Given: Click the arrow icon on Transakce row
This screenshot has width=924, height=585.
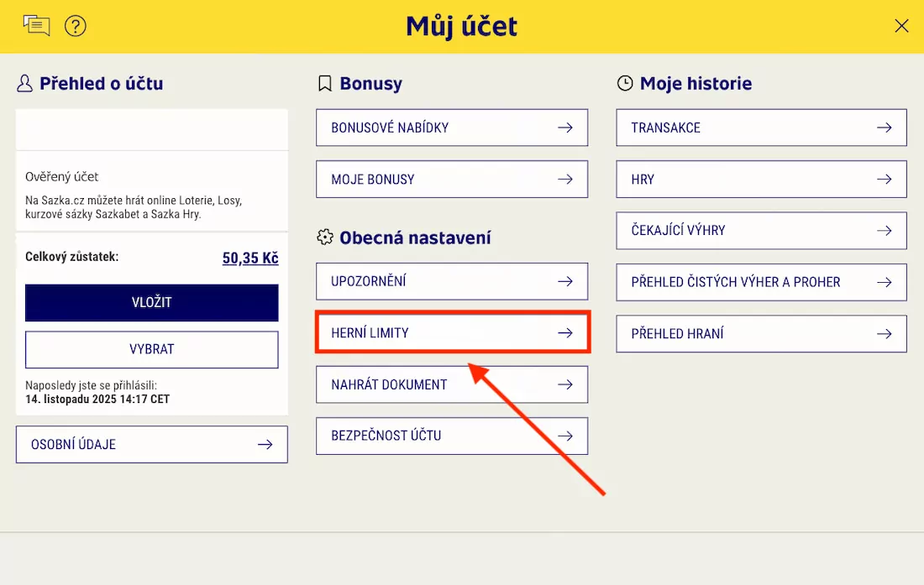Looking at the screenshot, I should click(884, 128).
